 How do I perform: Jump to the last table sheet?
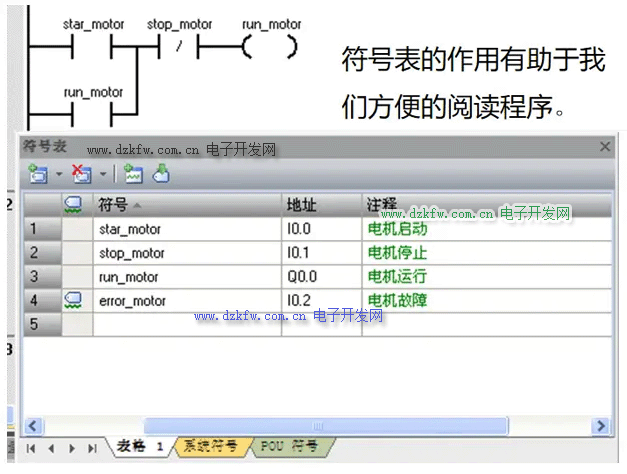tap(93, 448)
